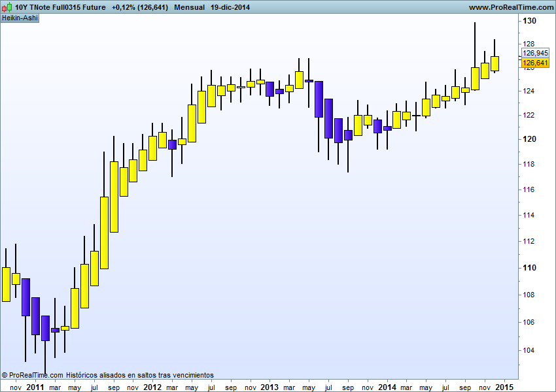Screen dimensions: 556x392
Task: Click the © ProRealTime.com footer text
Action: [33, 375]
